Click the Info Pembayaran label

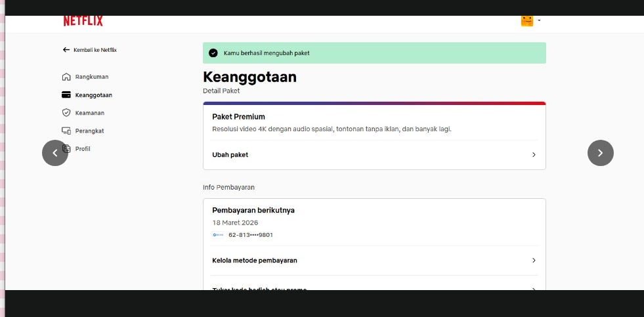[228, 187]
